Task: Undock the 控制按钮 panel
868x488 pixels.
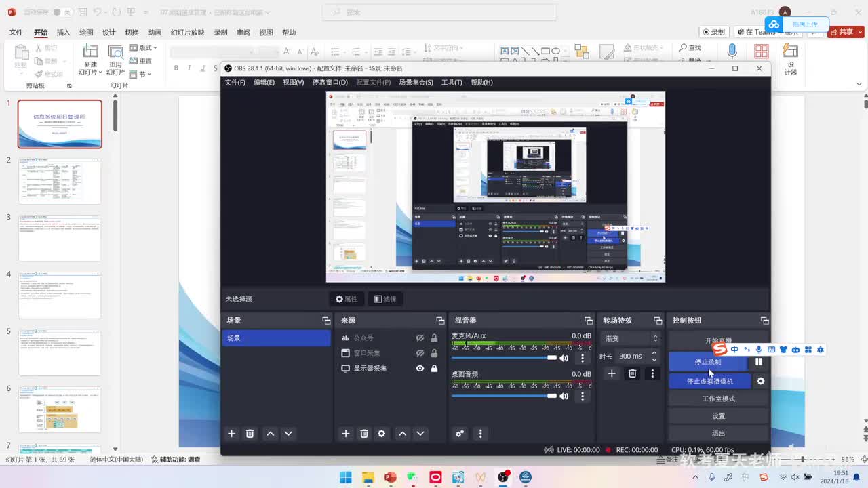Action: click(x=765, y=321)
